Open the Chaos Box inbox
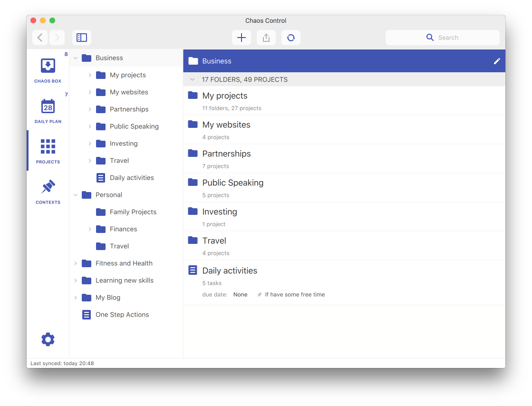 coord(48,69)
